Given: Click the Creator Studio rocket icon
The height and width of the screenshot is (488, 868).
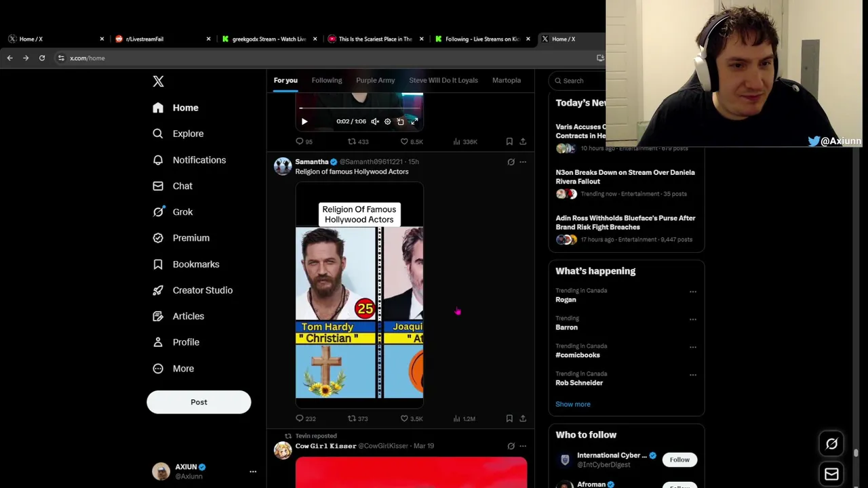Looking at the screenshot, I should pos(158,290).
